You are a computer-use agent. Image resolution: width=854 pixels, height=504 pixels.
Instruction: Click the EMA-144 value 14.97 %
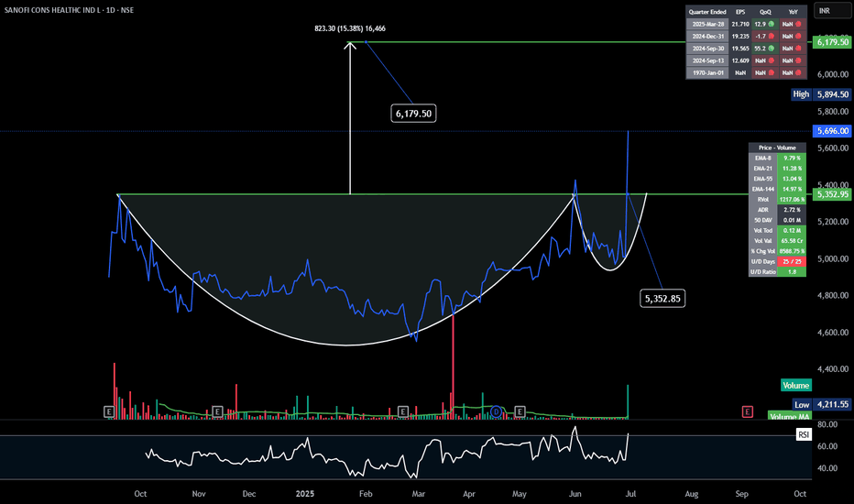pos(792,189)
